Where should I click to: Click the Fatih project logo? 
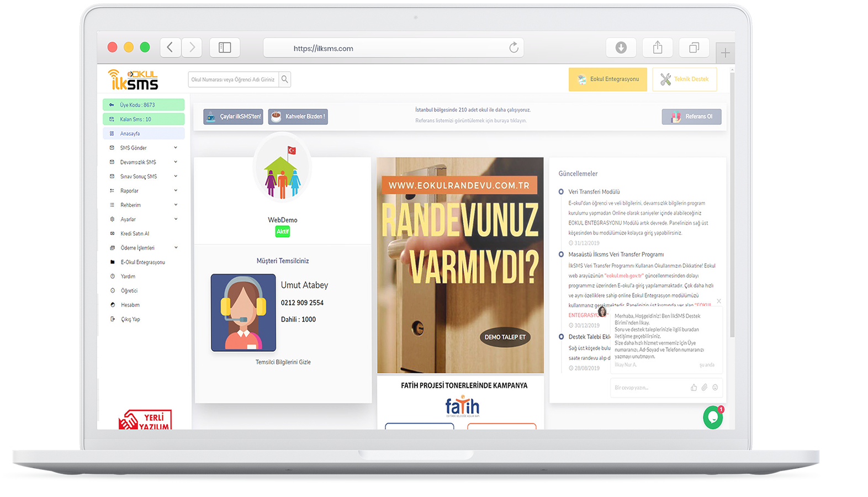click(463, 406)
